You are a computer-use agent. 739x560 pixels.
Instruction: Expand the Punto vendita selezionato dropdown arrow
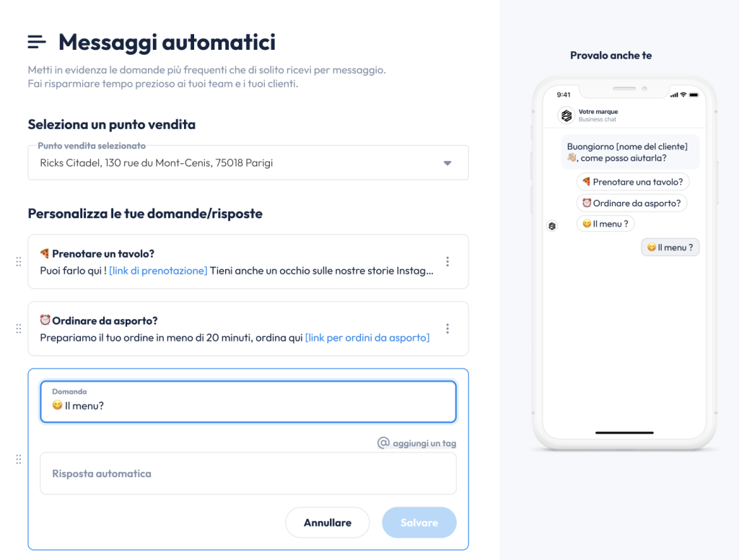tap(447, 163)
